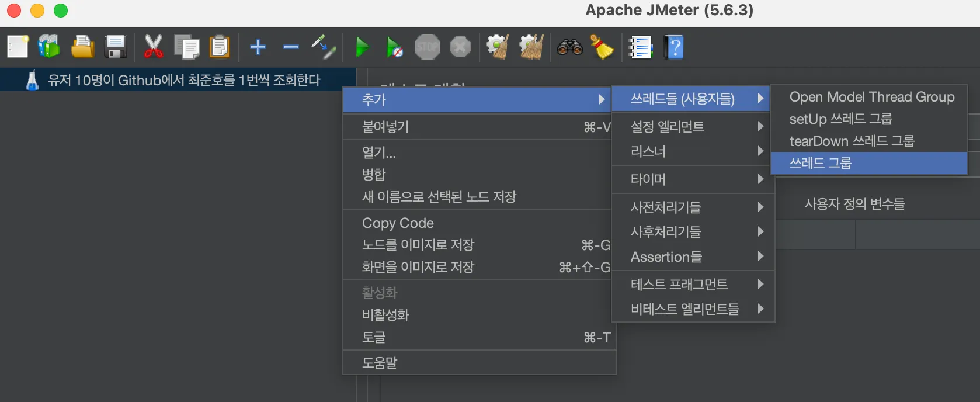The width and height of the screenshot is (980, 402).
Task: Click 비활성화 in context menu
Action: [x=385, y=315]
